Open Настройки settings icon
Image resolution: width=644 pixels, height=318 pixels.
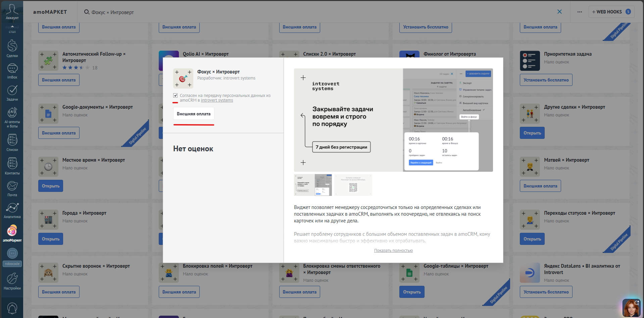click(x=12, y=281)
